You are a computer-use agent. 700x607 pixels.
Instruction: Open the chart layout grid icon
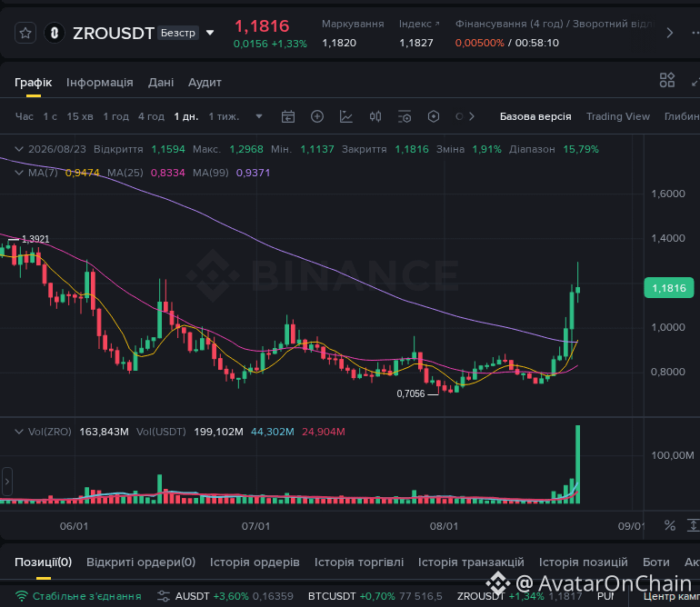tap(667, 80)
